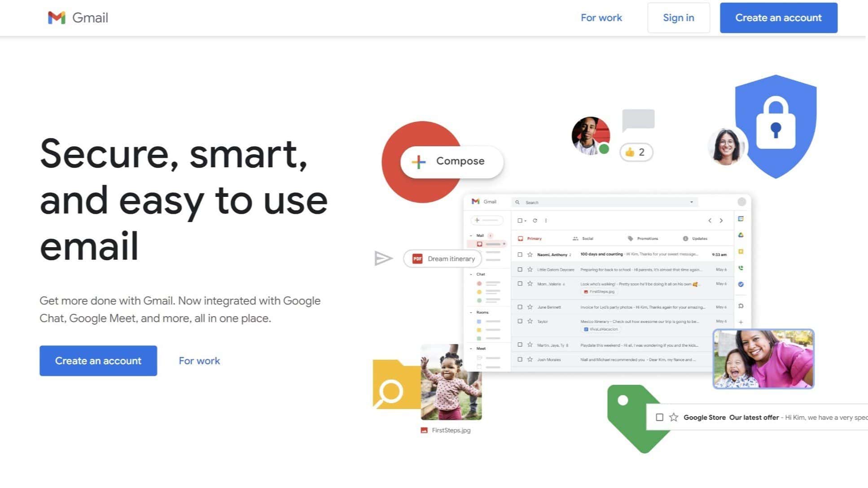This screenshot has width=868, height=488.
Task: Click the star next to Google Store offer
Action: coord(674,417)
